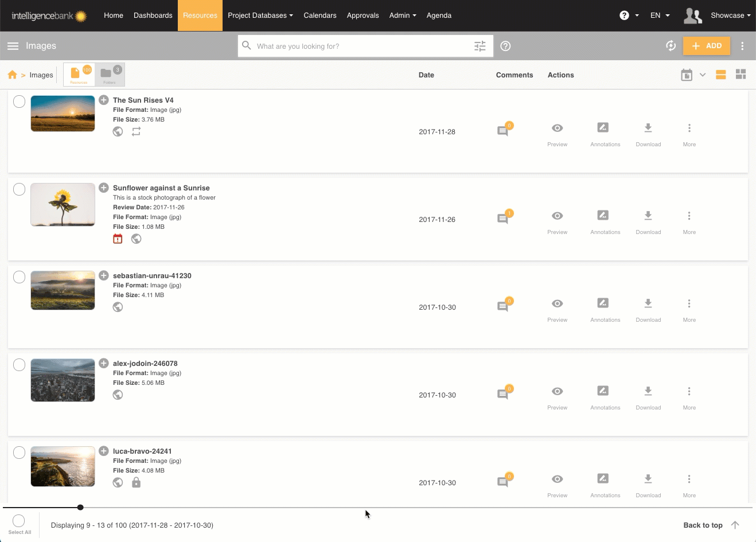756x542 pixels.
Task: Click the search filter options icon
Action: 480,46
